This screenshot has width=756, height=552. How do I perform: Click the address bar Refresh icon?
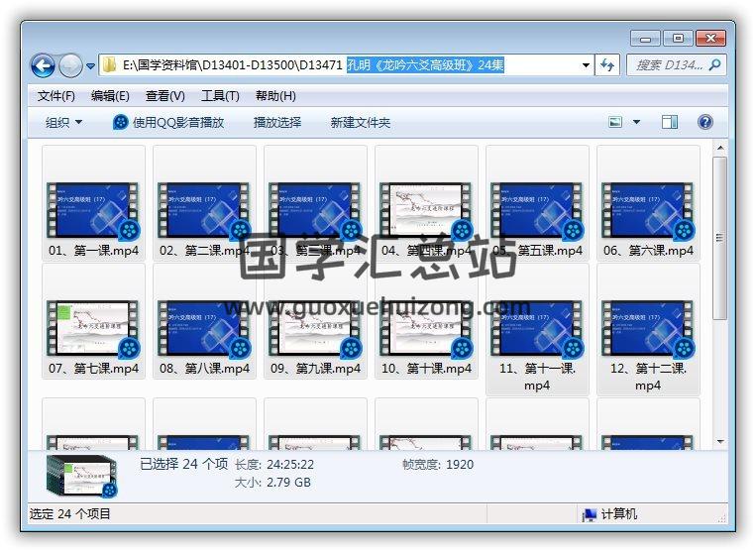pos(608,65)
